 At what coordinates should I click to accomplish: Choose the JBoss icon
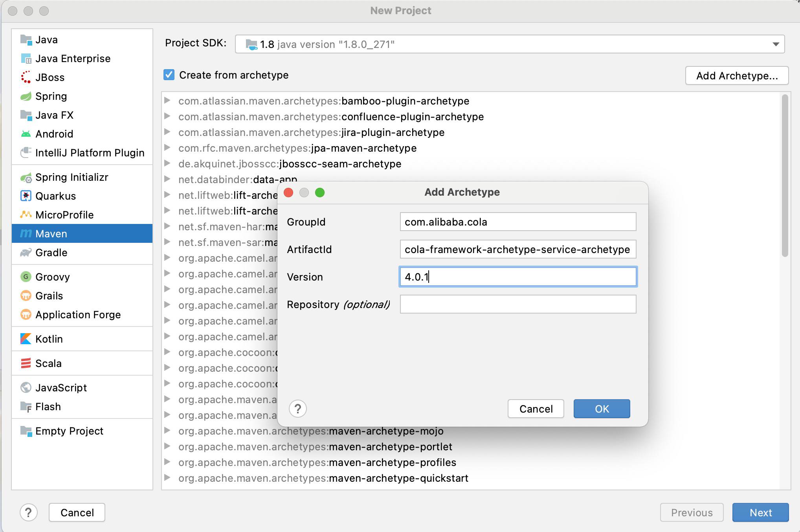pyautogui.click(x=26, y=77)
